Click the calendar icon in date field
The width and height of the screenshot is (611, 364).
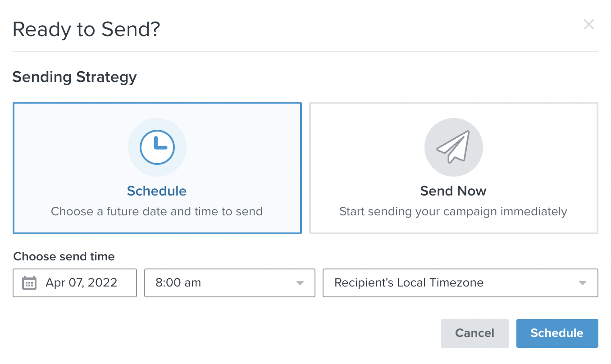click(29, 283)
